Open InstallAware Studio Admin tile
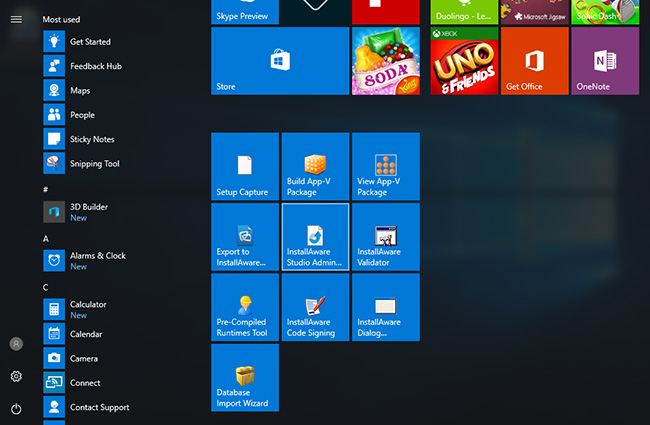Viewport: 650px width, 425px height. pos(315,237)
